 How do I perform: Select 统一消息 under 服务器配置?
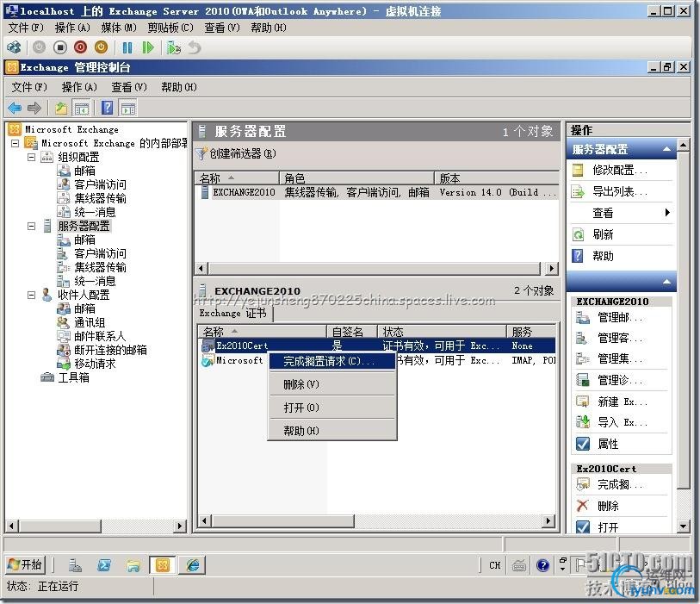click(95, 281)
